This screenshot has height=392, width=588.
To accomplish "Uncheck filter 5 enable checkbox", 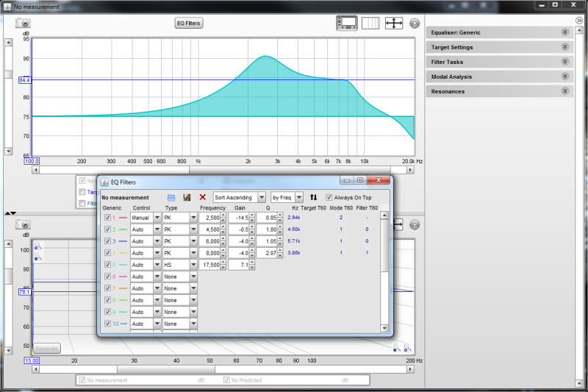I will click(108, 265).
